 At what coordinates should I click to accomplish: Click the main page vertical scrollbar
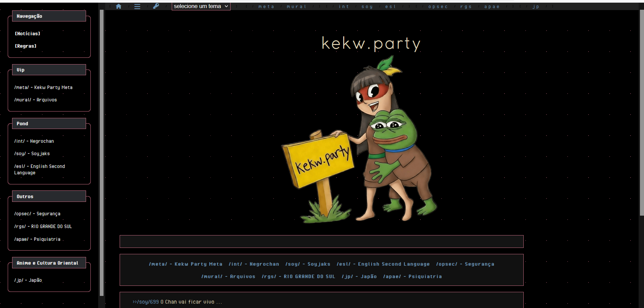(x=642, y=113)
